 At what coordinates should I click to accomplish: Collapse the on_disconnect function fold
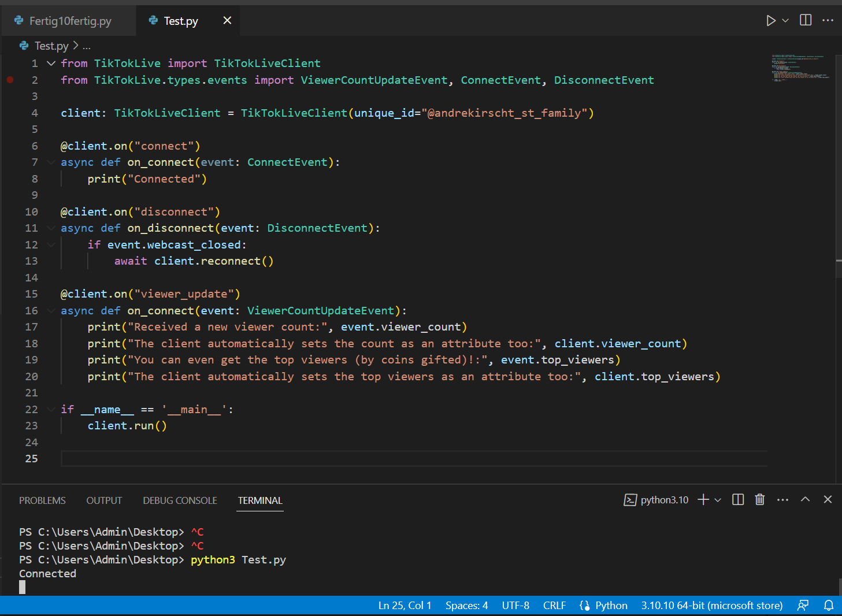(x=51, y=228)
